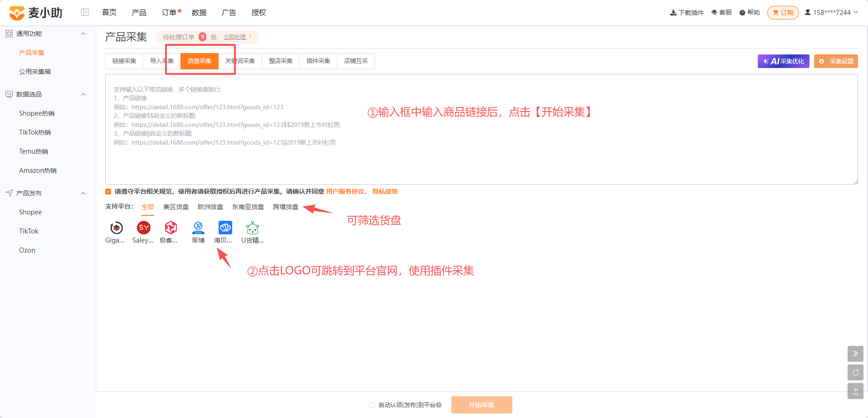Open 广告 in top navigation
868x418 pixels.
pos(229,12)
